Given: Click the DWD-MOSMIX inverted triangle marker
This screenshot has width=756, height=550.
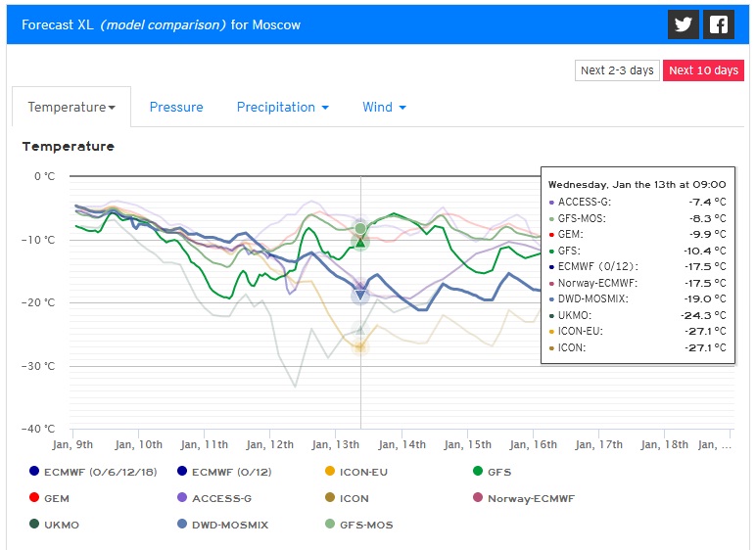Looking at the screenshot, I should pos(360,295).
